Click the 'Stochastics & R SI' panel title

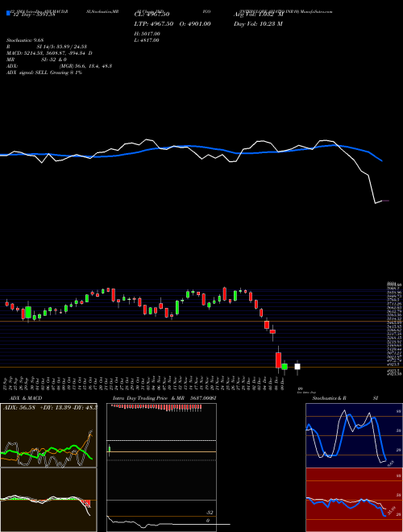(x=345, y=398)
